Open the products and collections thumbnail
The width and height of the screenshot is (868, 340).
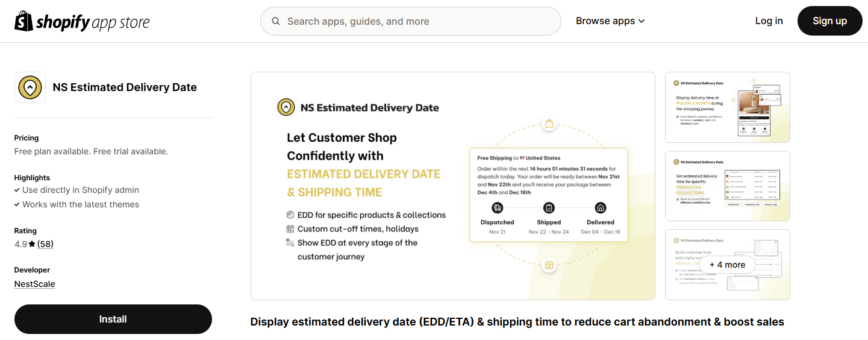point(728,186)
